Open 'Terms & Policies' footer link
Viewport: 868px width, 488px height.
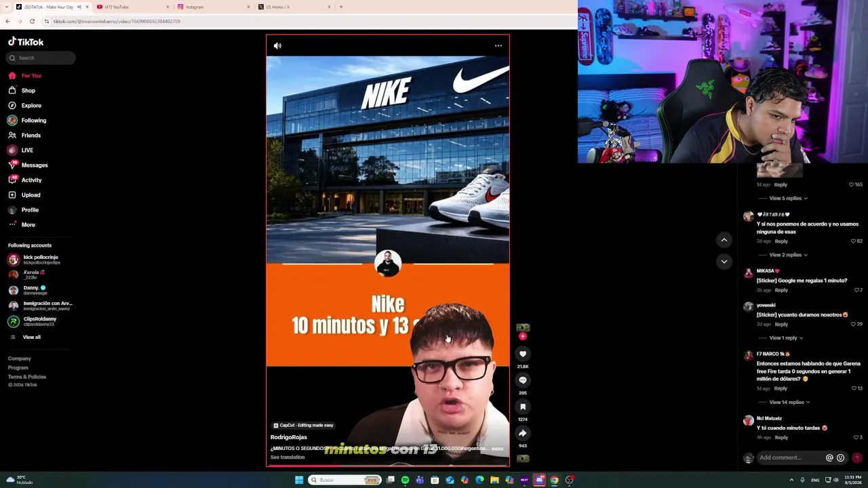tap(27, 377)
